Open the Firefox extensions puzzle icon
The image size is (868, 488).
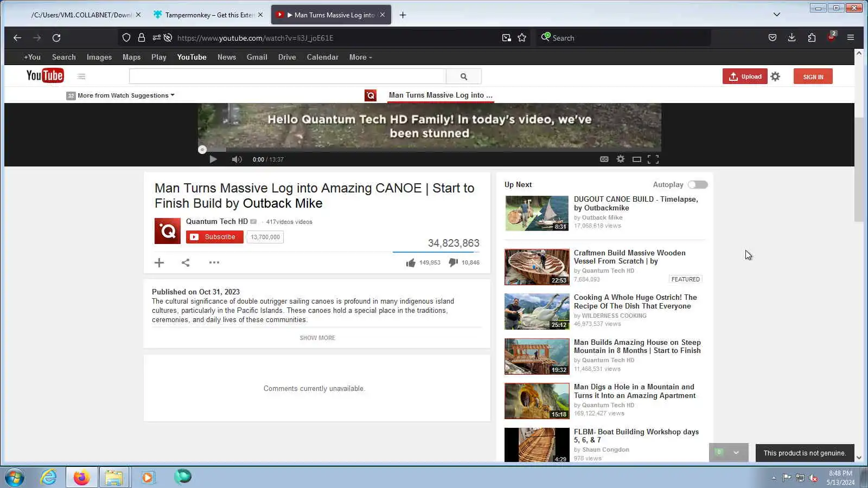812,38
